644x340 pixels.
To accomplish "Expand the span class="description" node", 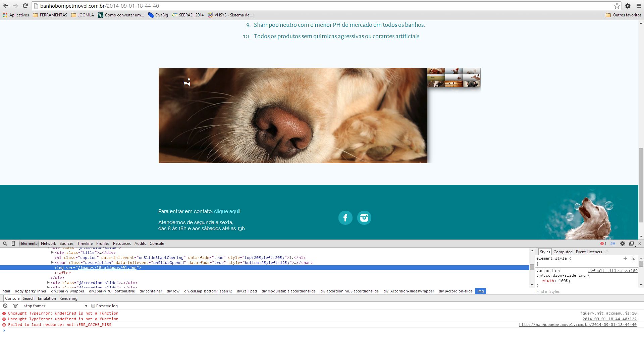I will pyautogui.click(x=52, y=263).
